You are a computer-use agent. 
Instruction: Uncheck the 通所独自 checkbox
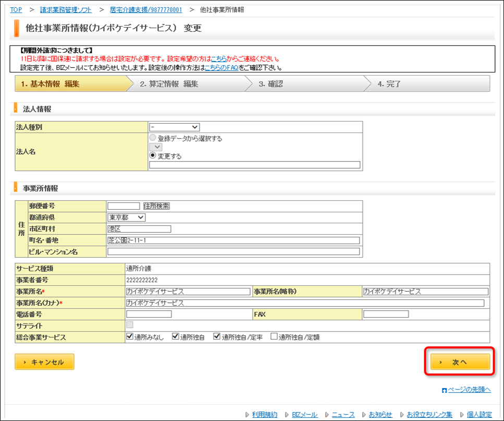pyautogui.click(x=176, y=336)
